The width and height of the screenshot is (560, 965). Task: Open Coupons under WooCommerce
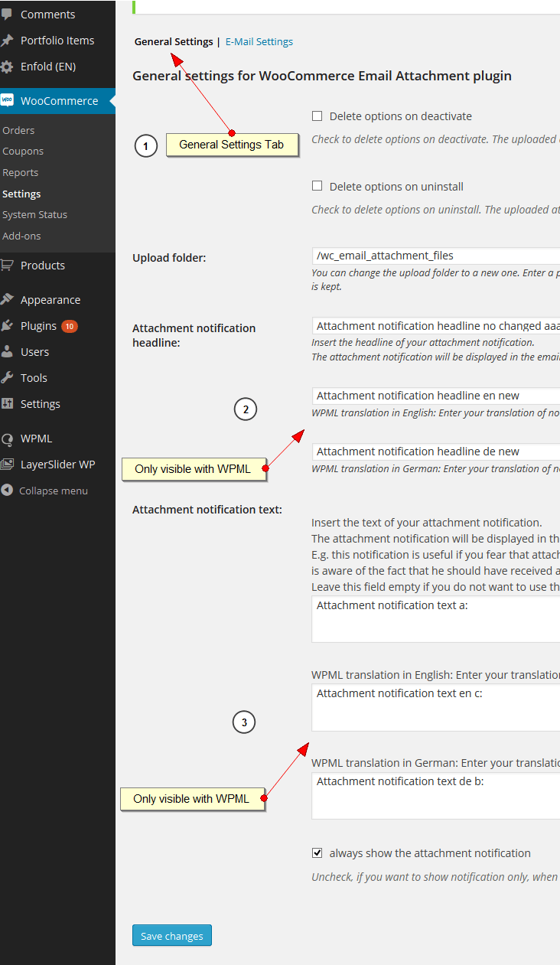23,152
